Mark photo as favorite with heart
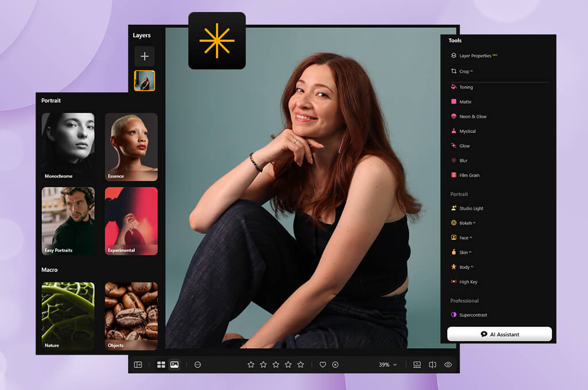Viewport: 588px width, 390px height. pos(323,365)
